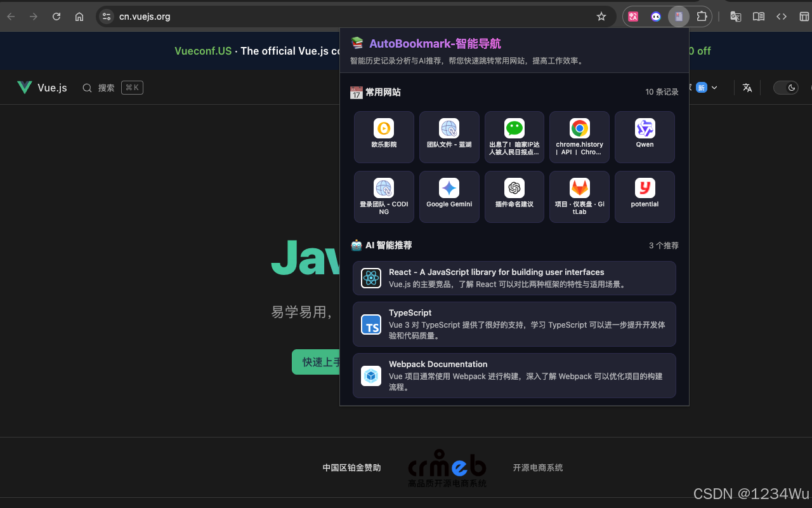Screen dimensions: 812x508
Task: Open the Chrome extensions puzzle icon
Action: point(702,17)
